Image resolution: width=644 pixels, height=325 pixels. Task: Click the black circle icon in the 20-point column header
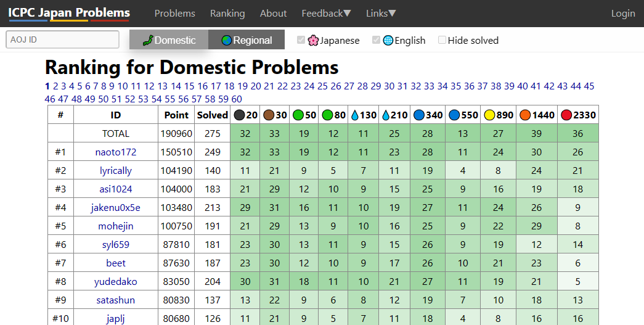pyautogui.click(x=239, y=115)
